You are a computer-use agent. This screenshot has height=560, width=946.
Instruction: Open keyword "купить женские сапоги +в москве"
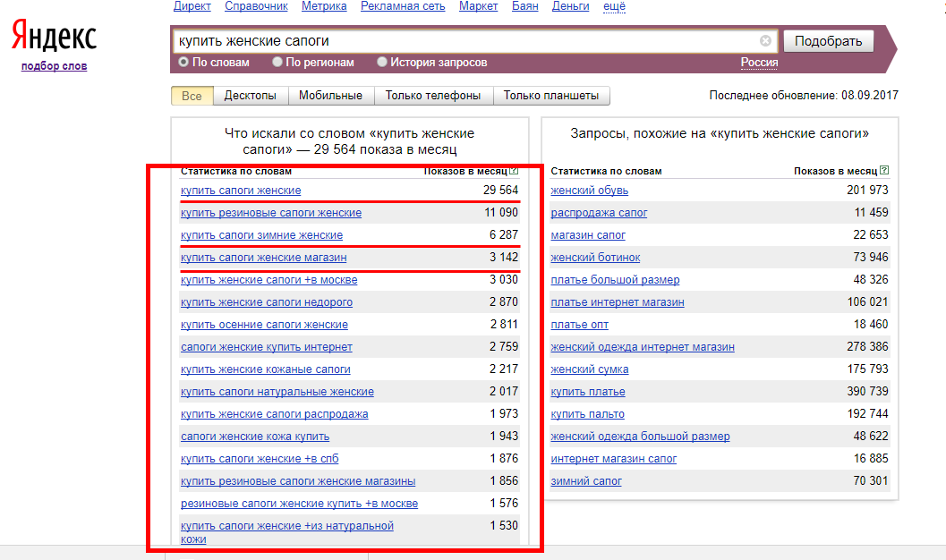(x=269, y=280)
